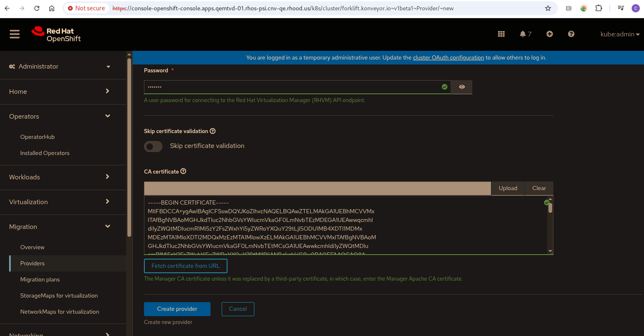
Task: Open the browser profile avatar
Action: click(636, 8)
